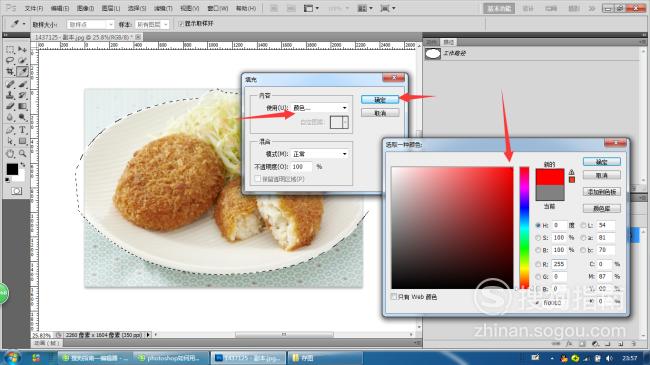
Task: Select the Crop tool
Action: tap(10, 72)
